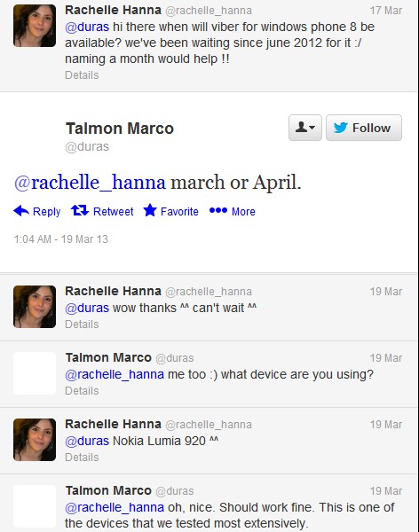Open the 17 Mar date link
Image resolution: width=419 pixels, height=532 pixels.
386,11
